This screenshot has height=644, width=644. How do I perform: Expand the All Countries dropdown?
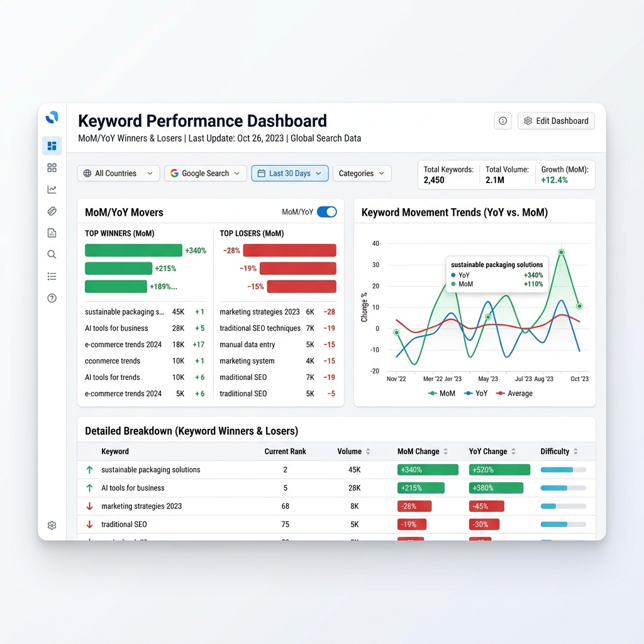pyautogui.click(x=118, y=174)
